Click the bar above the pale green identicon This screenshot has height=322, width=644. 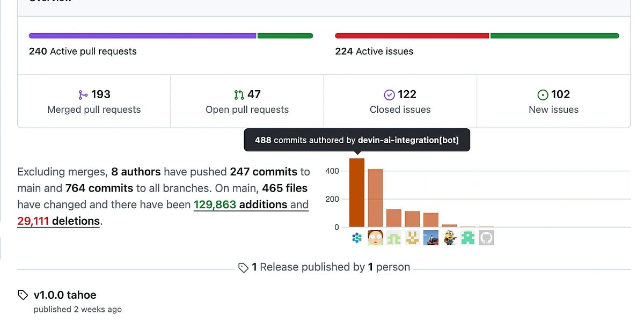[x=394, y=218]
